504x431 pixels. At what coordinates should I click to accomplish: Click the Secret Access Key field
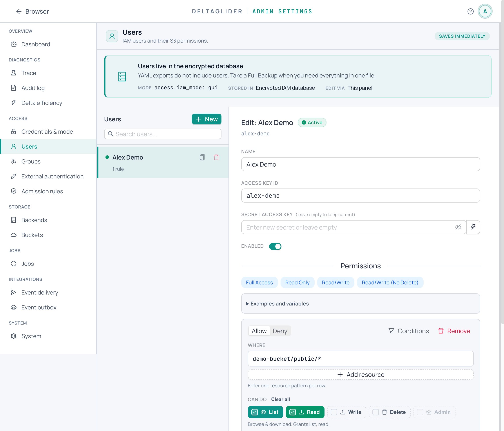click(x=354, y=227)
